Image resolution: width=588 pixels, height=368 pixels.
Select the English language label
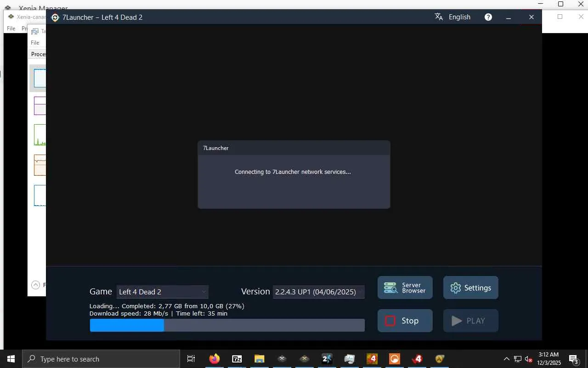coord(459,17)
